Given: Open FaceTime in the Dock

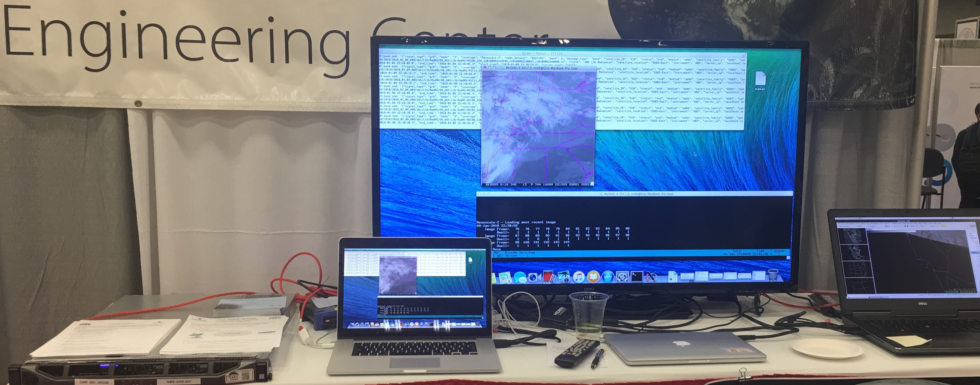Looking at the screenshot, I should (x=535, y=278).
